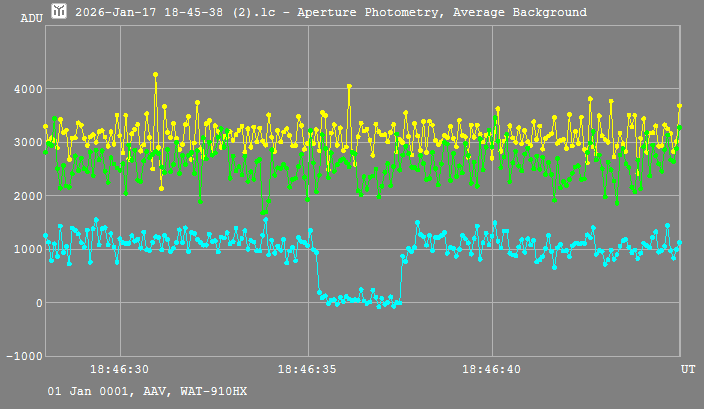Click the -1000 y-axis tick label
704x409 pixels.
coord(24,356)
